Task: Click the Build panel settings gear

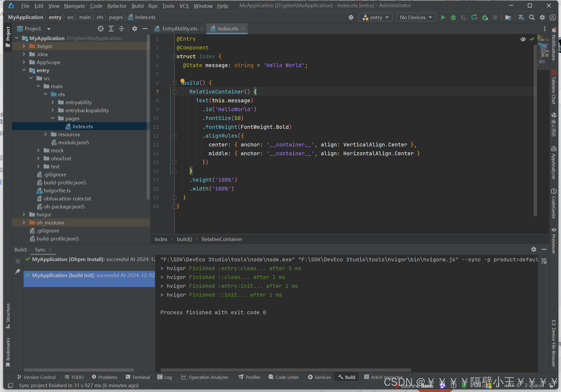Action: tap(534, 249)
